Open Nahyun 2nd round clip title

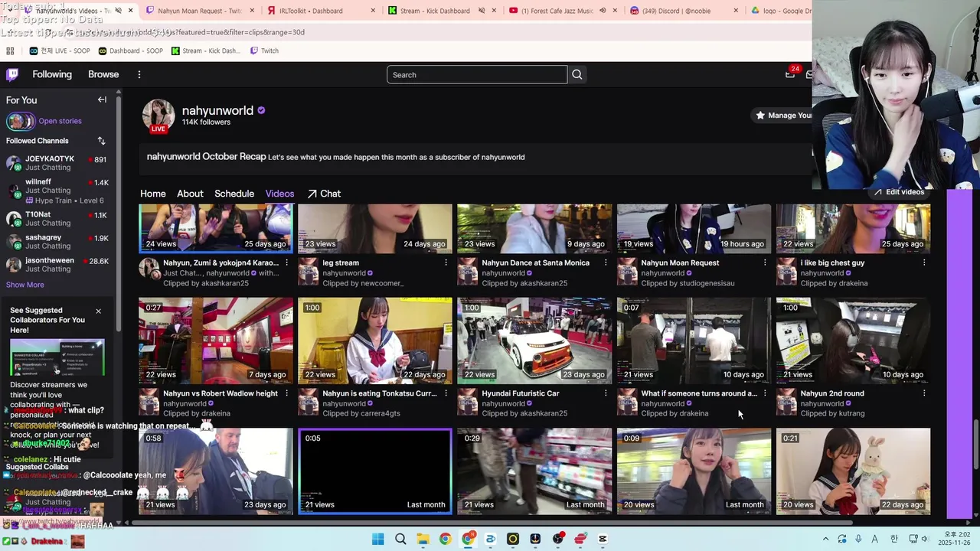[832, 393]
